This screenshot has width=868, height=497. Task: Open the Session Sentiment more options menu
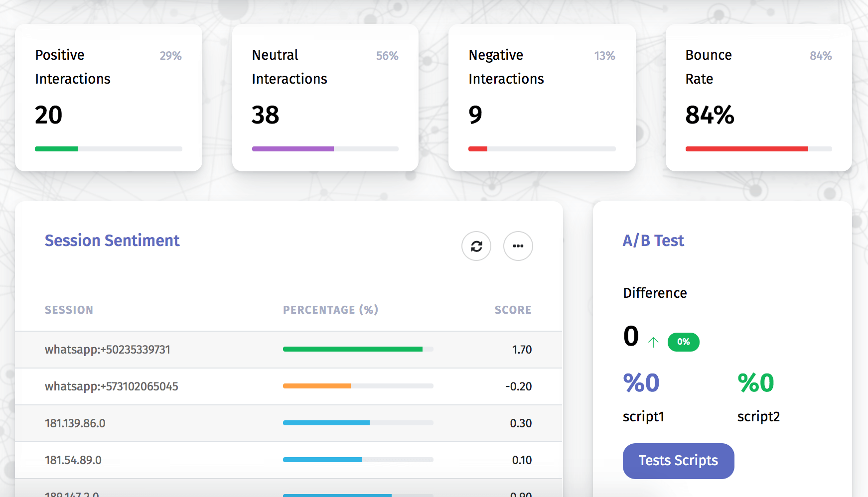click(518, 246)
